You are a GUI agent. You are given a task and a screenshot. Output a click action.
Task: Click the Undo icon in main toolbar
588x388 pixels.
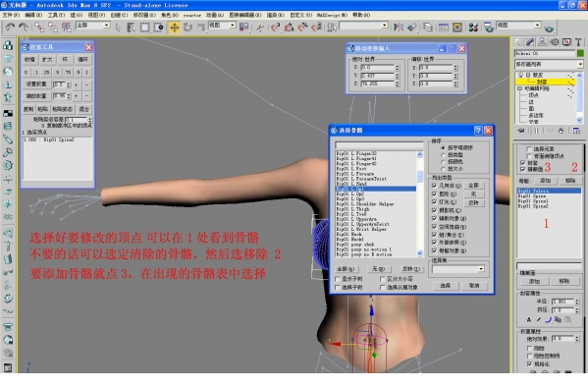pyautogui.click(x=10, y=27)
